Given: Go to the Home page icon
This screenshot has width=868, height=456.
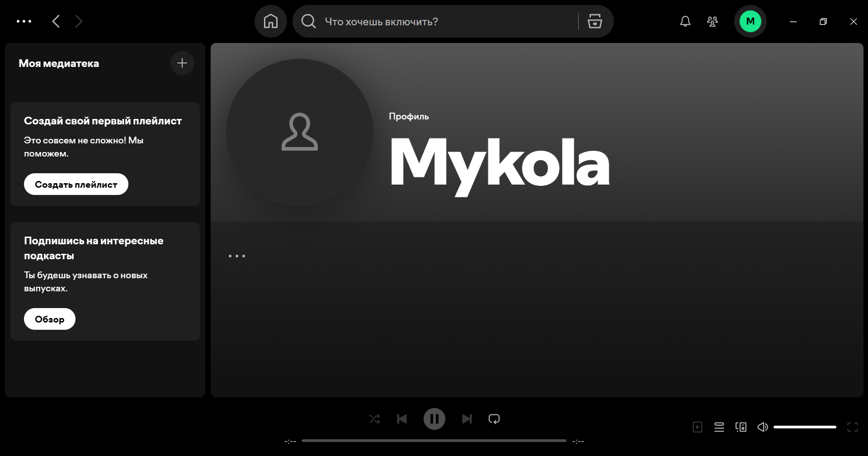Looking at the screenshot, I should 270,21.
